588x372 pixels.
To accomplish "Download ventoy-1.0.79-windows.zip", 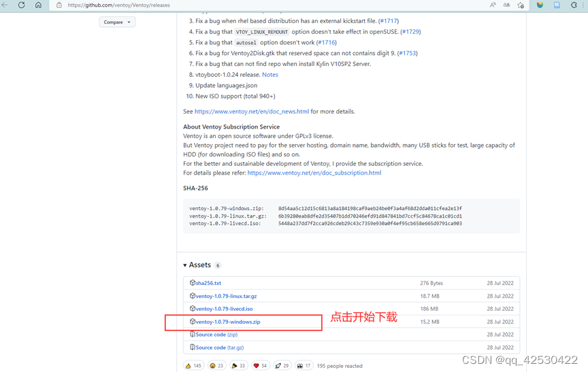I will point(228,322).
